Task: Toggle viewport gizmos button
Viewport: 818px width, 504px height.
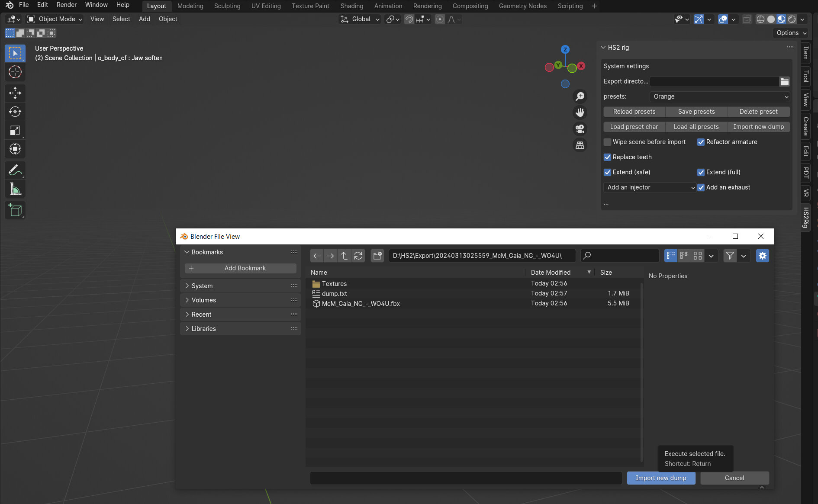Action: point(699,19)
